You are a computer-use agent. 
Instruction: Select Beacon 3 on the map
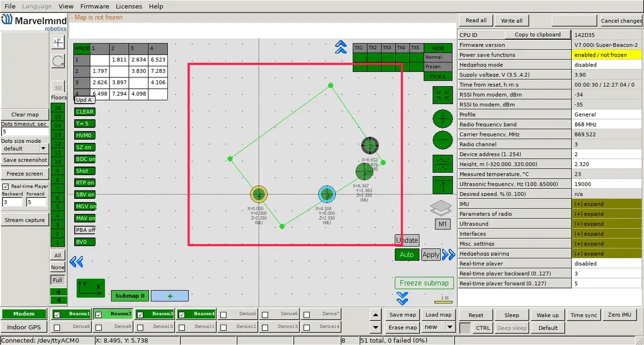point(326,195)
